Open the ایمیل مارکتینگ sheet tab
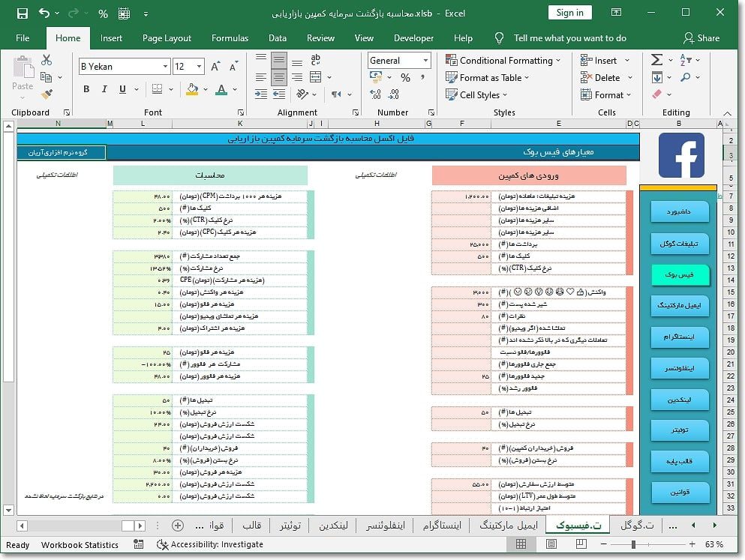Screen dimensions: 745x560 tap(509, 526)
